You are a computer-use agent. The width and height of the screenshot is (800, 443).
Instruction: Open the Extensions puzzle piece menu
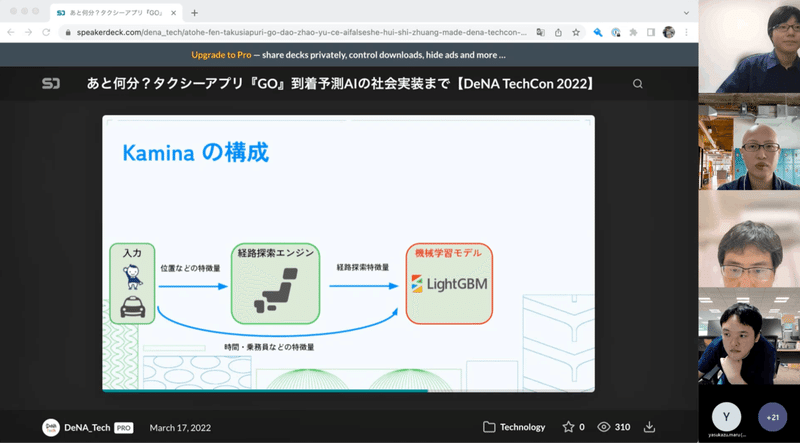pyautogui.click(x=633, y=32)
